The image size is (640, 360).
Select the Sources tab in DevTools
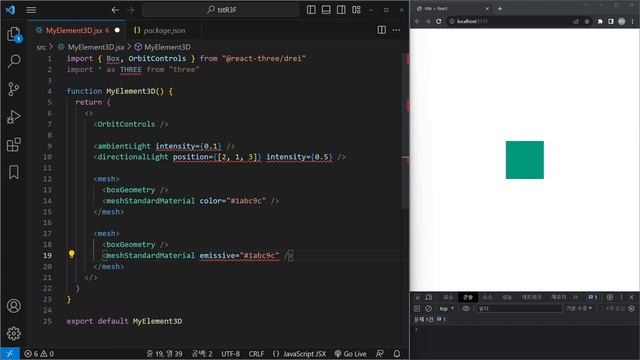point(487,297)
